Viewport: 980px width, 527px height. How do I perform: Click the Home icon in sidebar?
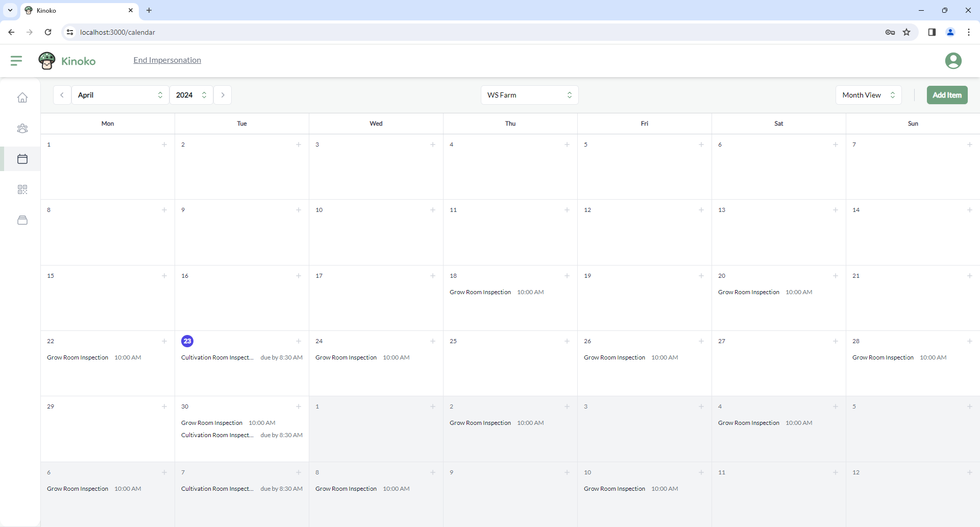click(22, 98)
